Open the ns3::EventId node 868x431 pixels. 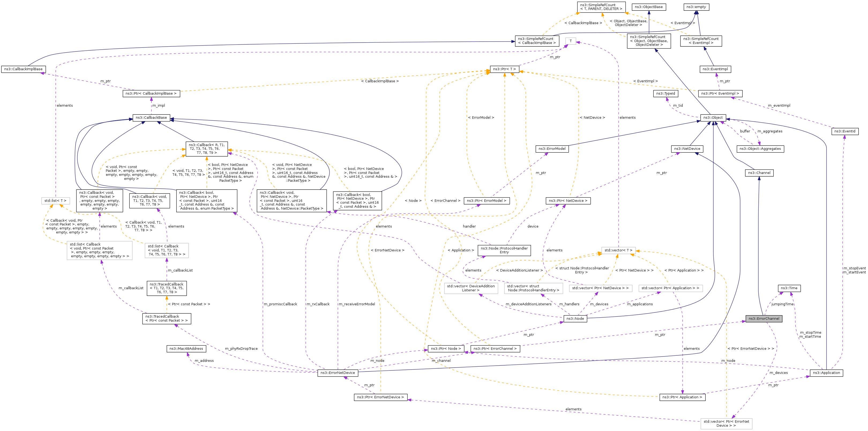(845, 131)
